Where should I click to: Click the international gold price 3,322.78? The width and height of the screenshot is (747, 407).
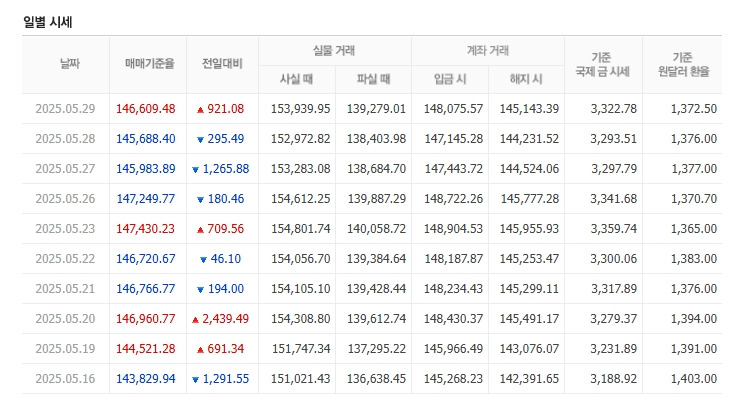click(x=614, y=109)
